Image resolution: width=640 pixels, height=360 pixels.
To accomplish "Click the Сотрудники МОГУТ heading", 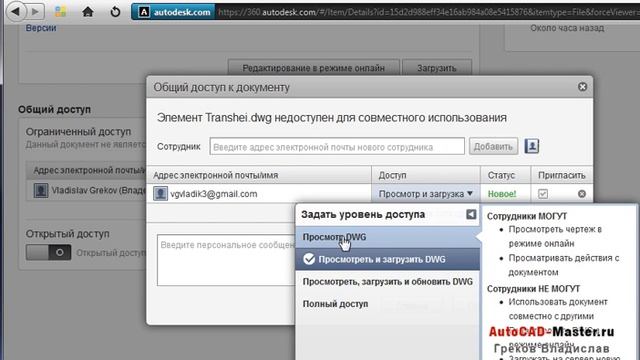I will (x=527, y=216).
